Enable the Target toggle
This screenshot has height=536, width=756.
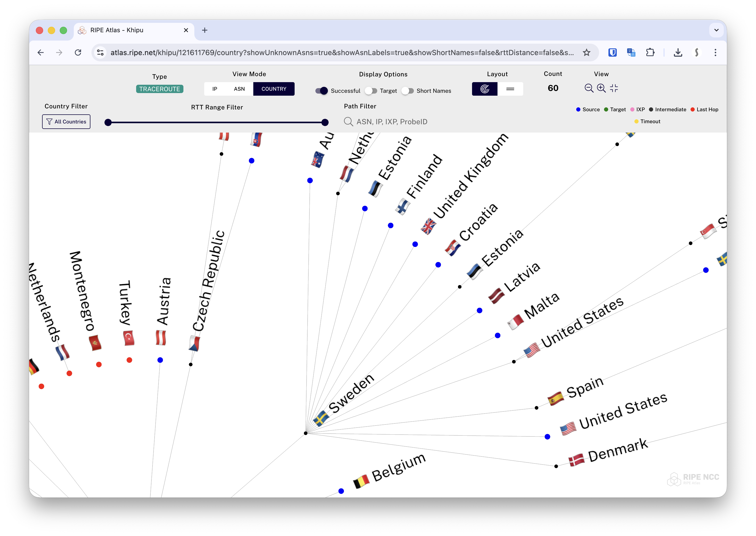pos(371,91)
